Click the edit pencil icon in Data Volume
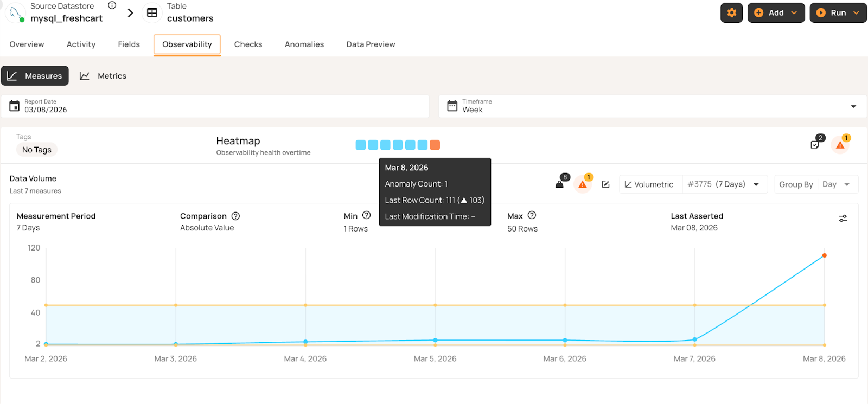 click(x=606, y=184)
